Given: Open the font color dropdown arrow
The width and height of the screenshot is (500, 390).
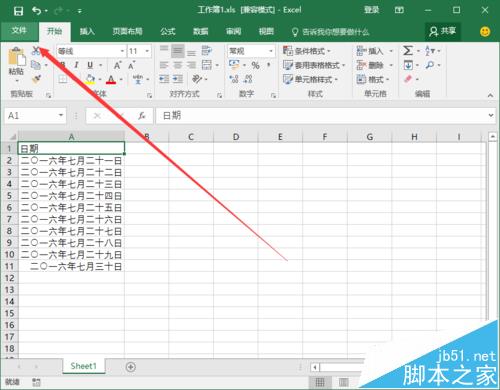Looking at the screenshot, I should point(121,80).
